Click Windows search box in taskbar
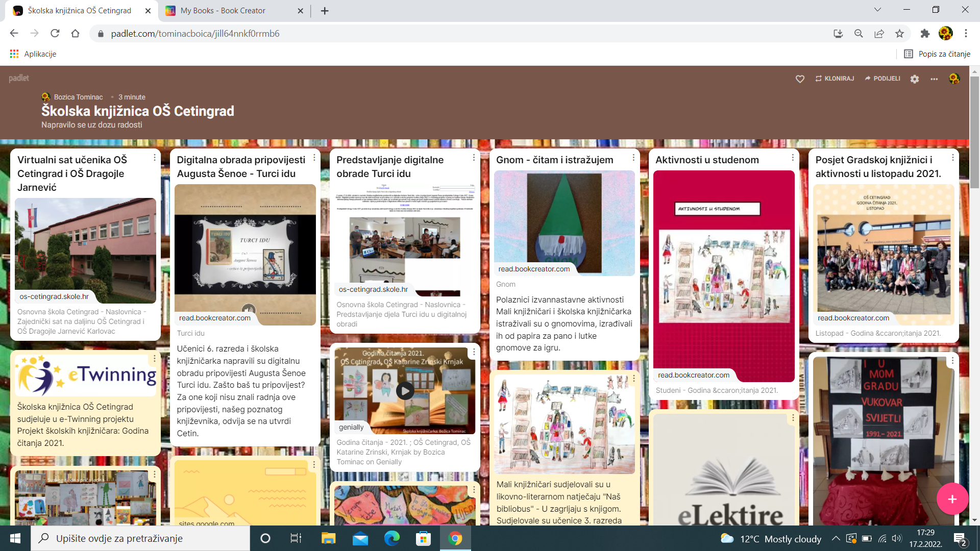 140,538
